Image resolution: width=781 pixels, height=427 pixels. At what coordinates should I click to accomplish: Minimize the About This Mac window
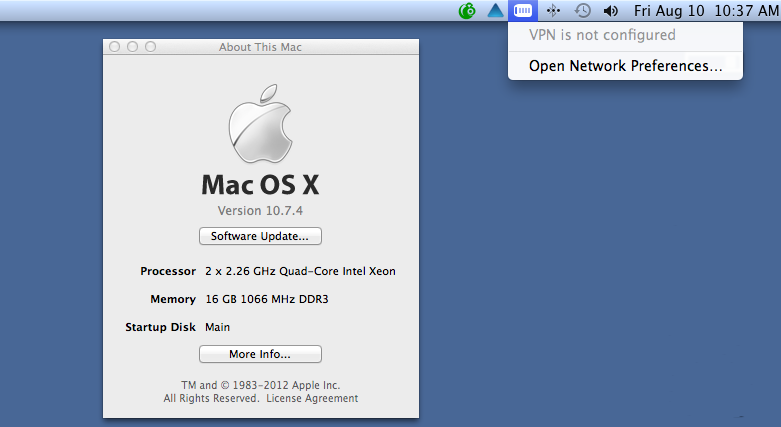click(132, 47)
